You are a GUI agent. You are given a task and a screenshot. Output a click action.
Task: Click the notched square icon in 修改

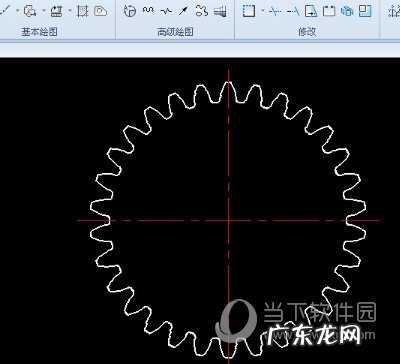point(329,11)
